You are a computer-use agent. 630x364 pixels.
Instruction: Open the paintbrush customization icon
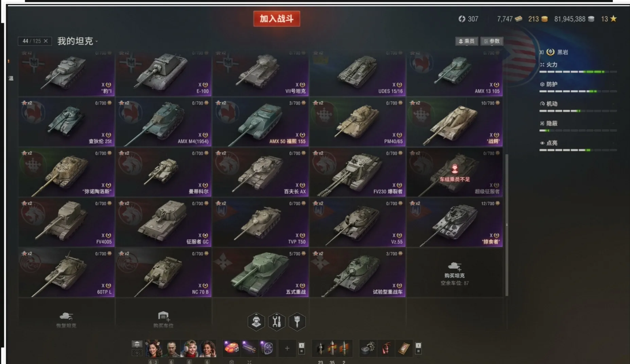click(297, 321)
